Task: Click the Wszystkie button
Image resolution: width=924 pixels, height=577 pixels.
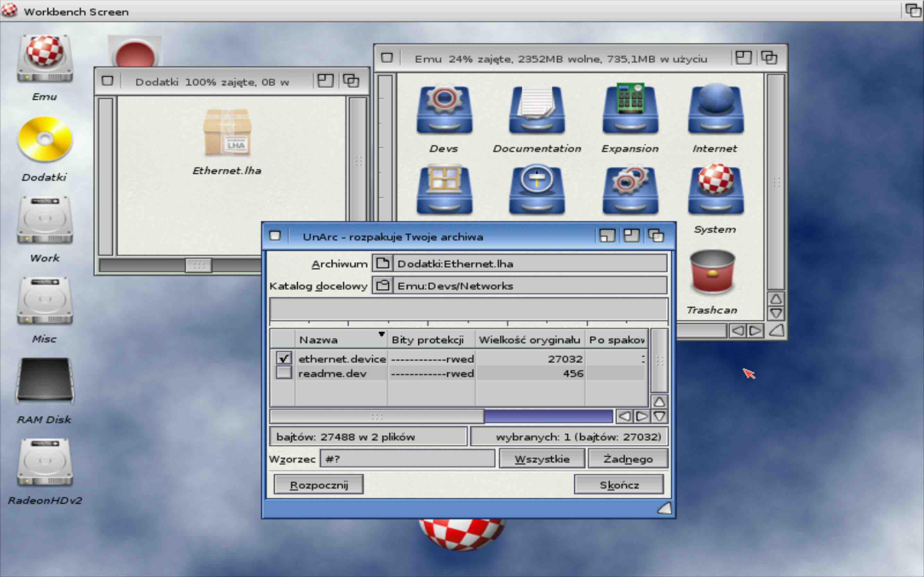Action: coord(542,459)
